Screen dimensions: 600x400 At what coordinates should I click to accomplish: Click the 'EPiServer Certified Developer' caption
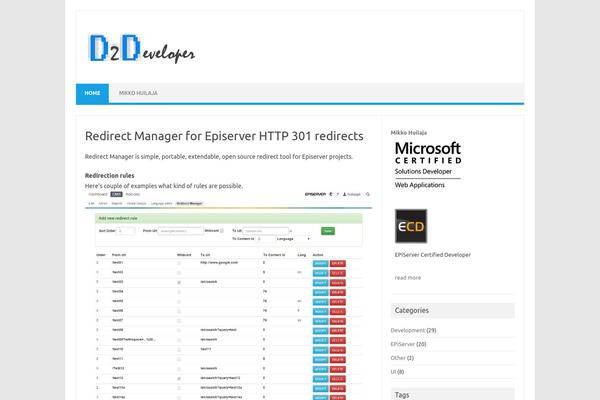tap(433, 255)
